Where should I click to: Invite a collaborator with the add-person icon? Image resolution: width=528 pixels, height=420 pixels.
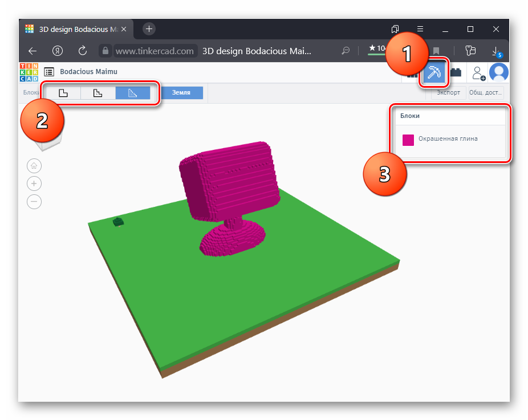click(x=477, y=72)
